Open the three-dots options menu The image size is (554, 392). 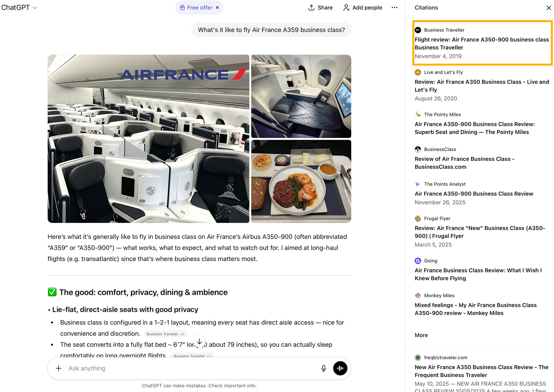point(394,7)
